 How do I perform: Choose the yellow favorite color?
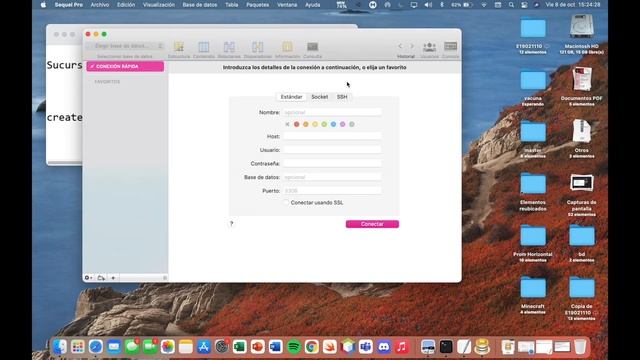point(315,124)
